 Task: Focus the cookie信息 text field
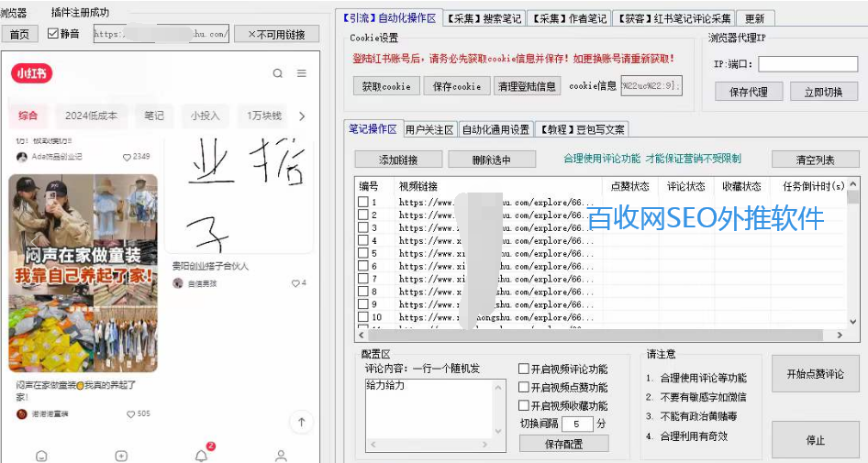point(651,86)
